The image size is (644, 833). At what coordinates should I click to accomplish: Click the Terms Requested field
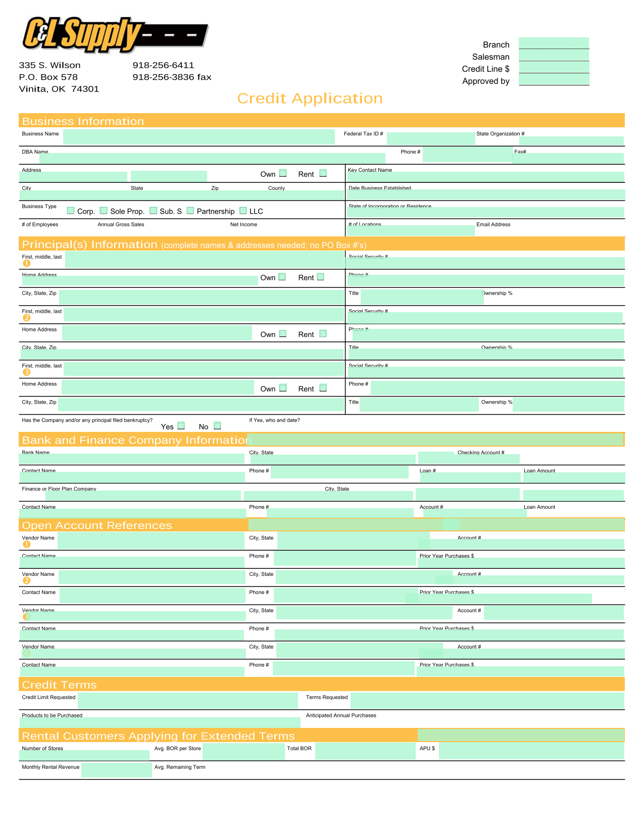coord(487,701)
